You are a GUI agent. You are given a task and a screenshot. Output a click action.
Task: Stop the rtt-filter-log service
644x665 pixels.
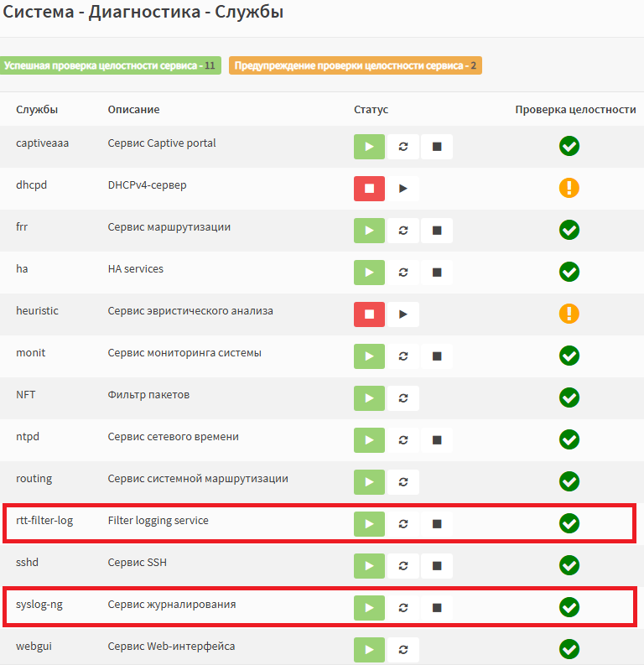coord(437,524)
